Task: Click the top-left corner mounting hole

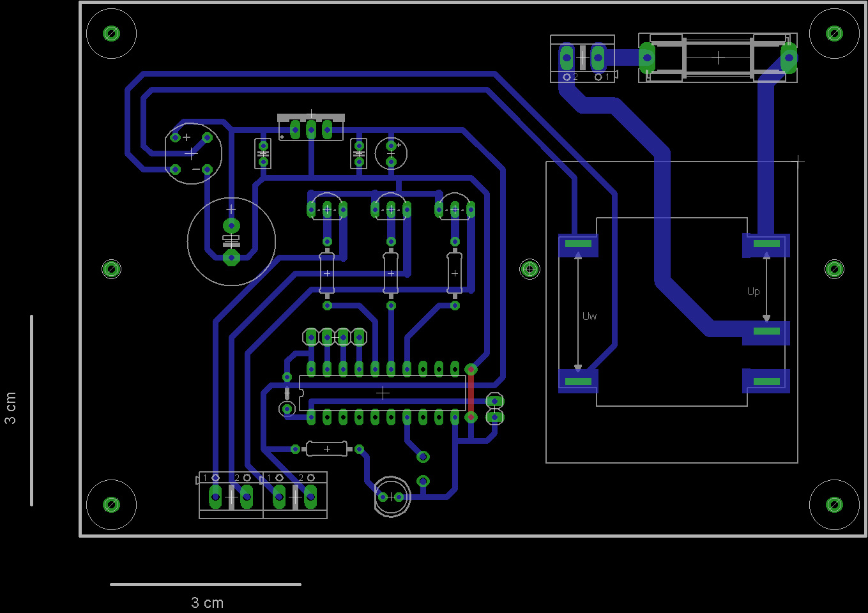Action: (x=111, y=33)
